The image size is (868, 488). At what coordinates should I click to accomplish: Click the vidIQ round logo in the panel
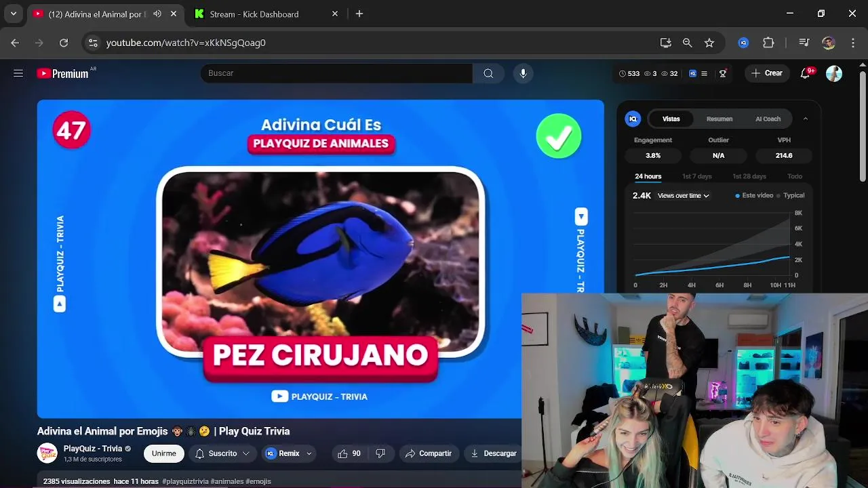click(633, 119)
